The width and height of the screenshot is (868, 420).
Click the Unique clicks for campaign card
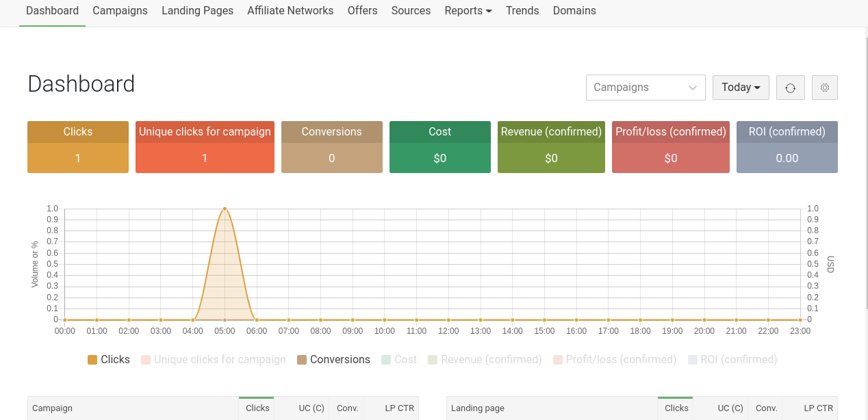coord(205,147)
